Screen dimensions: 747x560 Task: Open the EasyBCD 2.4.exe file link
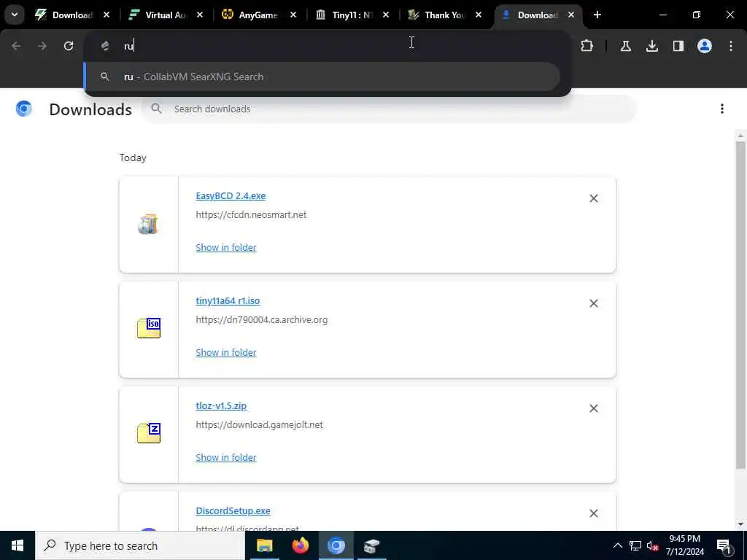(231, 195)
